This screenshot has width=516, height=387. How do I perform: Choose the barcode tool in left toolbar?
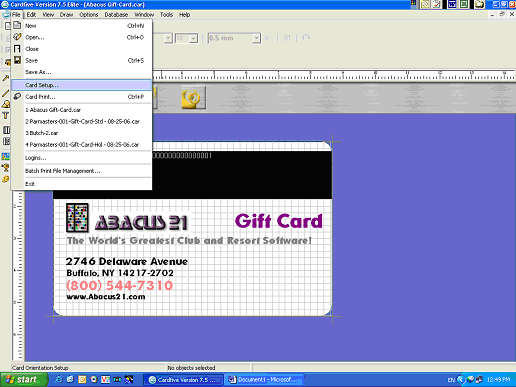pos(6,130)
